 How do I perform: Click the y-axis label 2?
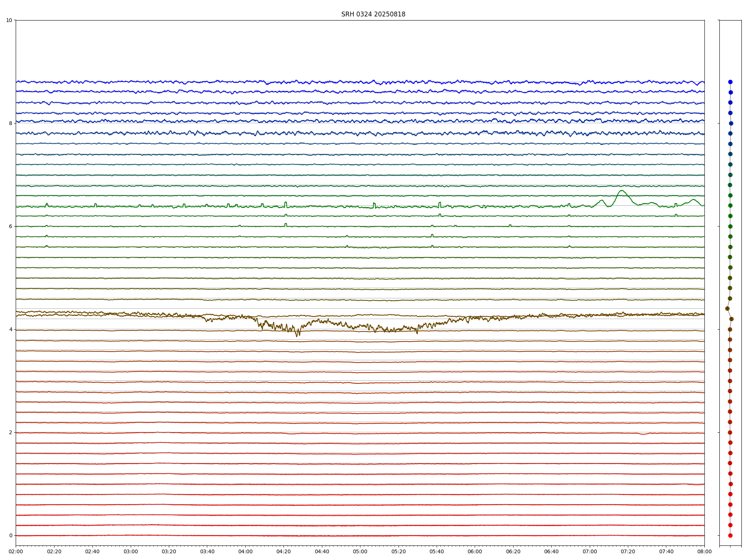[10, 432]
